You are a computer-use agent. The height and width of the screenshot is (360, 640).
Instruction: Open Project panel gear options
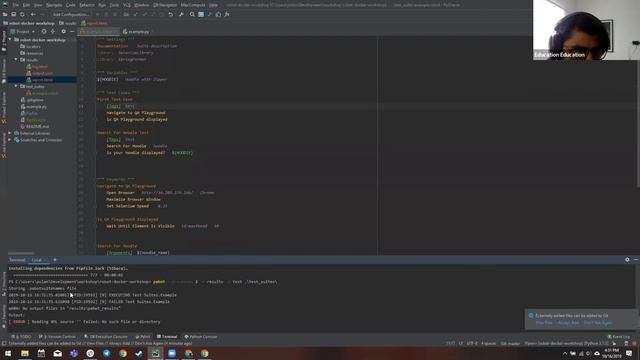pyautogui.click(x=63, y=31)
